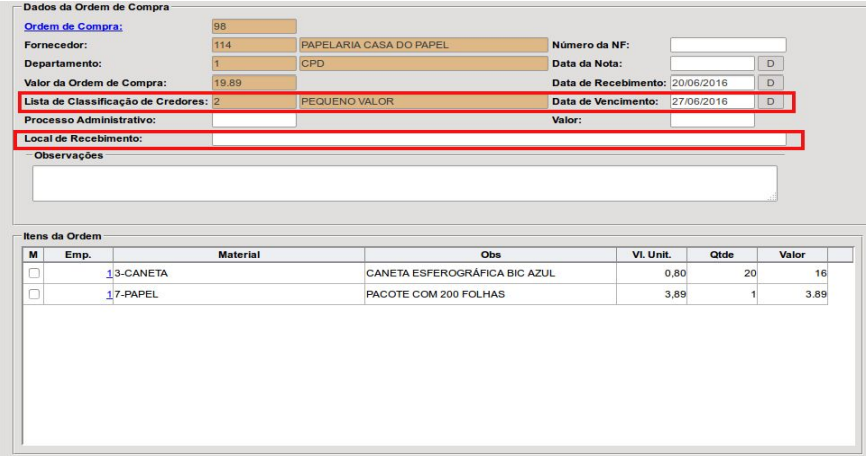
Task: Click the Vl. Unit. column header
Action: click(x=651, y=255)
